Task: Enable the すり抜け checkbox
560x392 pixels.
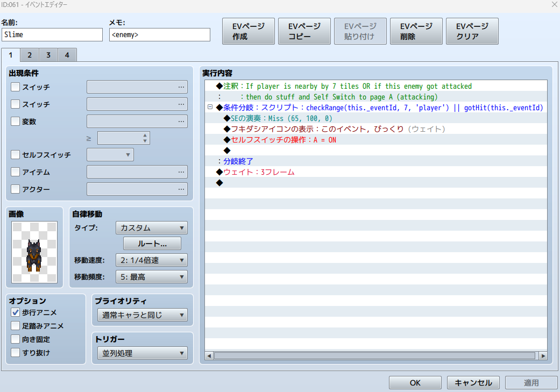Action: 16,352
